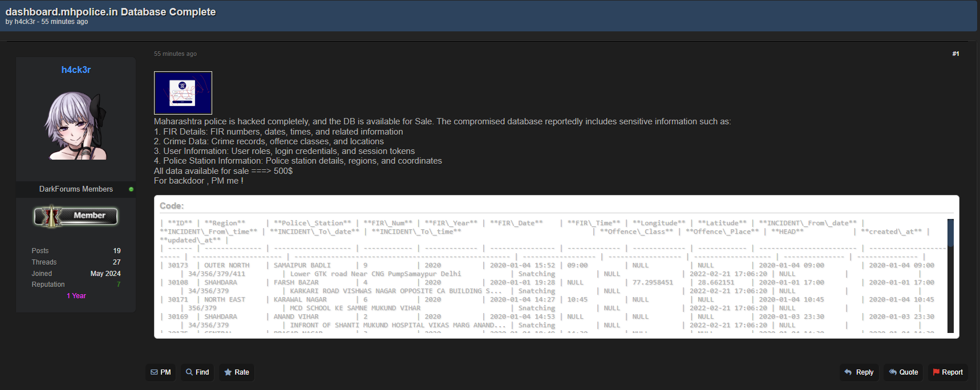Screen dimensions: 980x390
Task: Click the Reputation value 7
Action: pos(119,285)
